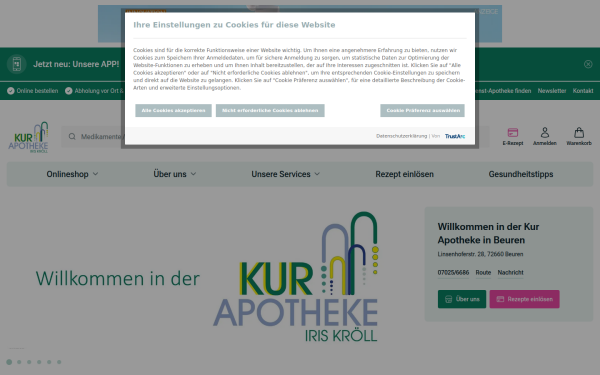Open the Datenschutzerklärung link

click(x=401, y=136)
